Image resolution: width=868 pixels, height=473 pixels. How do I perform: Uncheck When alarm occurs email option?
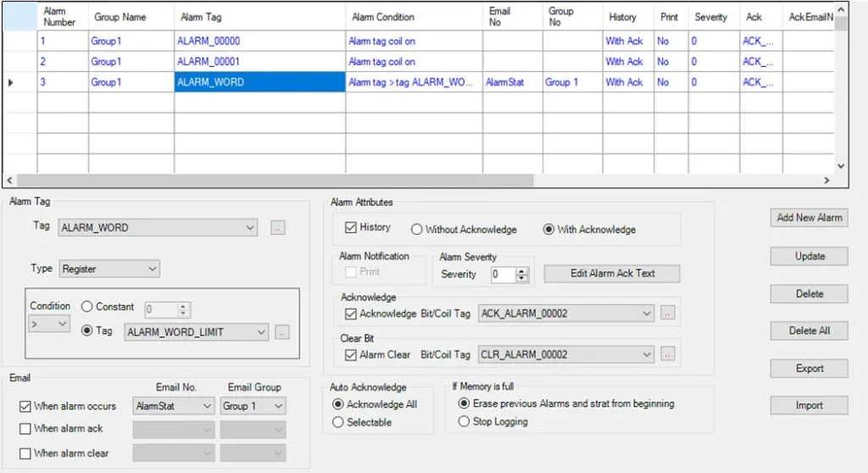tap(25, 407)
